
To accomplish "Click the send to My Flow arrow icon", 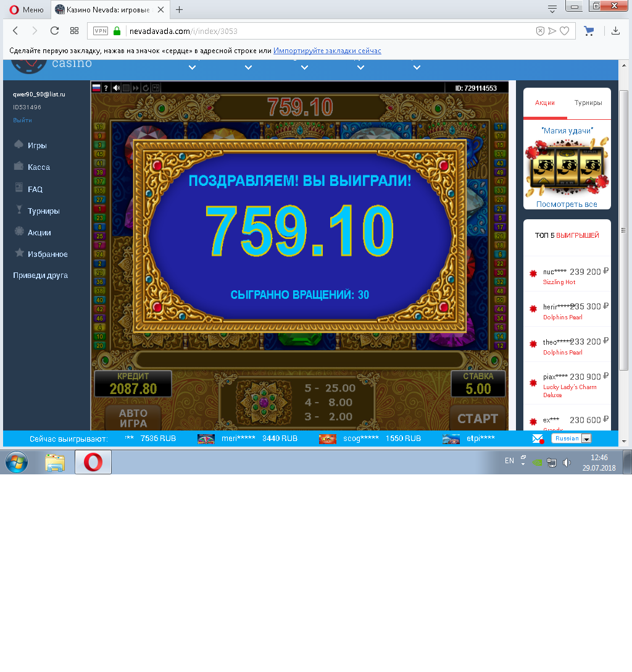I will (552, 31).
